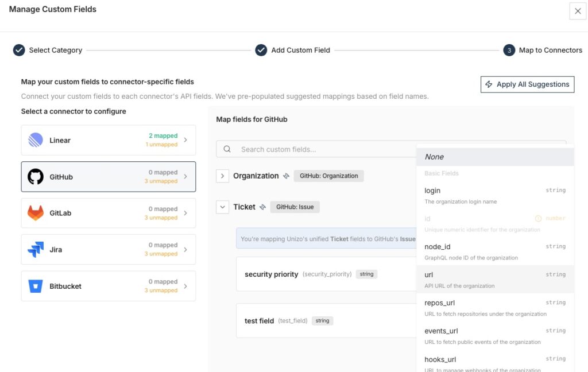Close the Manage Custom Fields dialog

point(578,11)
